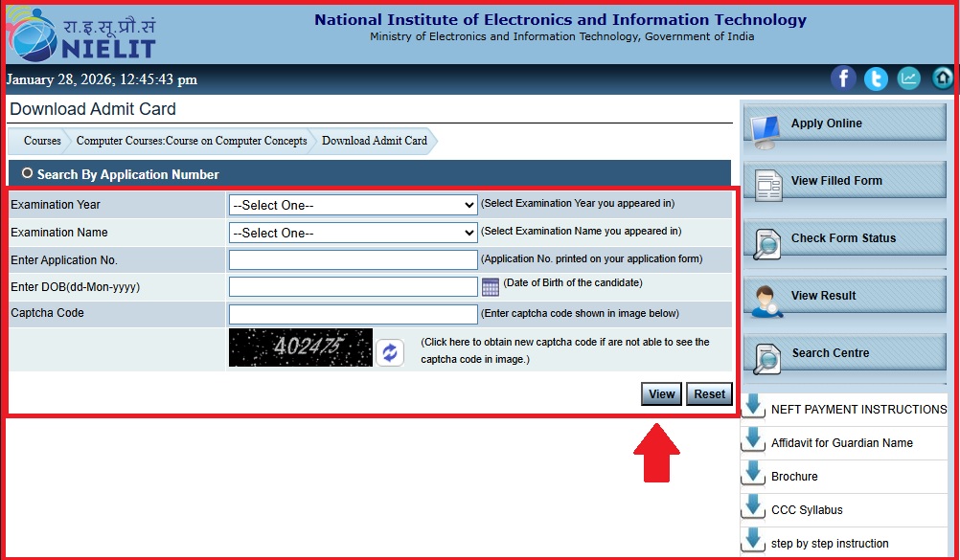Click the home icon at top right
The width and height of the screenshot is (960, 560).
pos(942,78)
